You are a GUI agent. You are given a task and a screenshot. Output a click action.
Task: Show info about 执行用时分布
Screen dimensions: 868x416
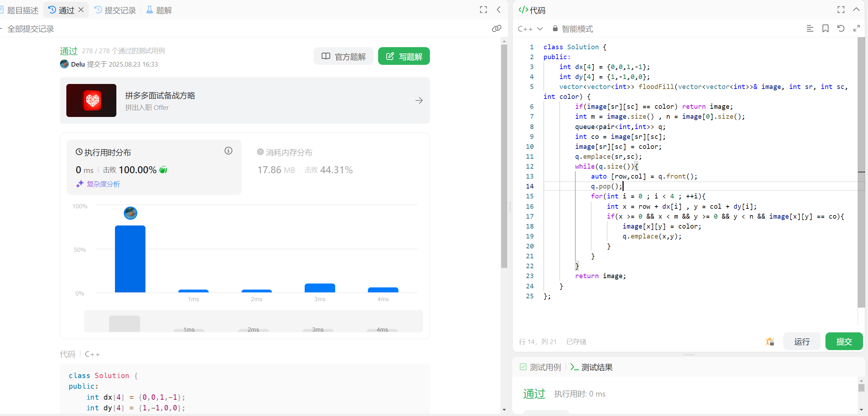[228, 151]
